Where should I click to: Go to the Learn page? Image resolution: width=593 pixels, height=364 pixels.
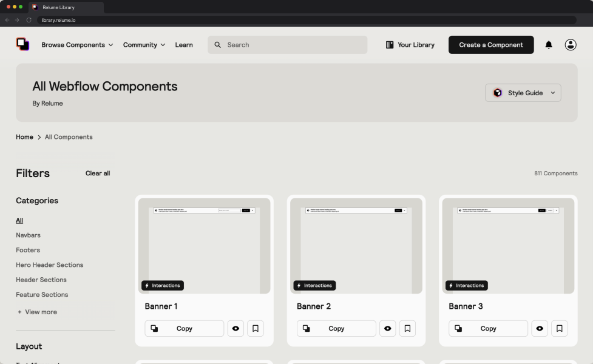click(184, 45)
